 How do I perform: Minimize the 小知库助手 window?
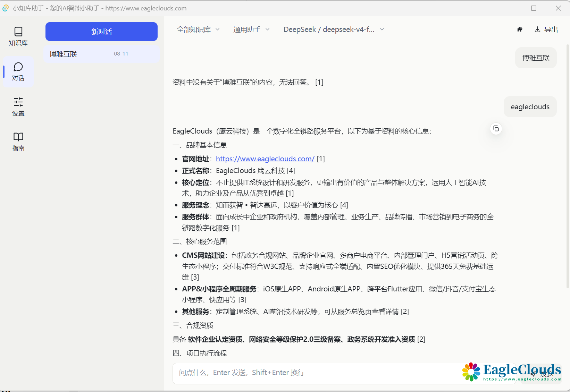tap(510, 8)
